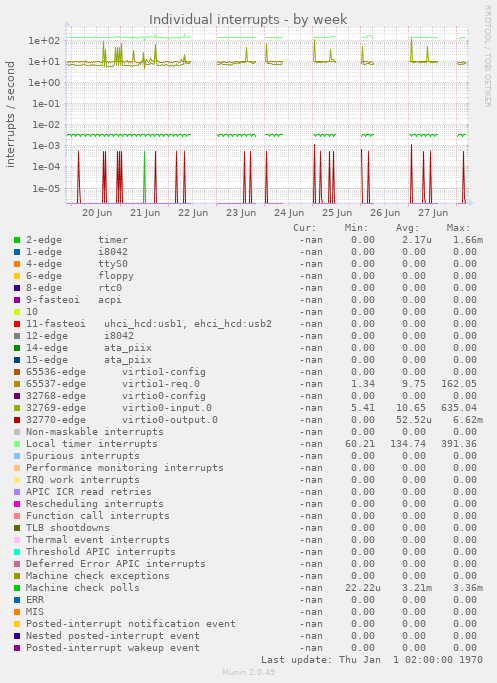497x683 pixels.
Task: Click the 'Last update: Thu Jan 1 02:00:00 1970' text
Action: pyautogui.click(x=372, y=660)
